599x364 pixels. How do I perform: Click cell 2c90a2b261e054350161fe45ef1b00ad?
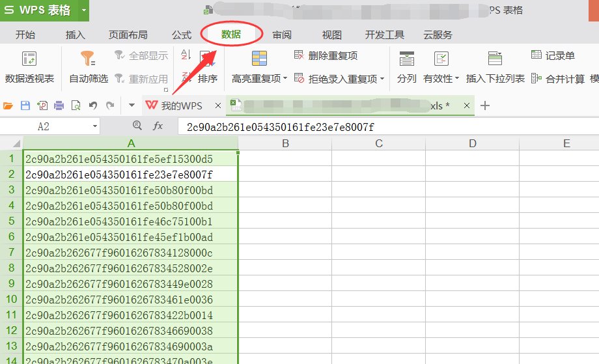pyautogui.click(x=131, y=237)
